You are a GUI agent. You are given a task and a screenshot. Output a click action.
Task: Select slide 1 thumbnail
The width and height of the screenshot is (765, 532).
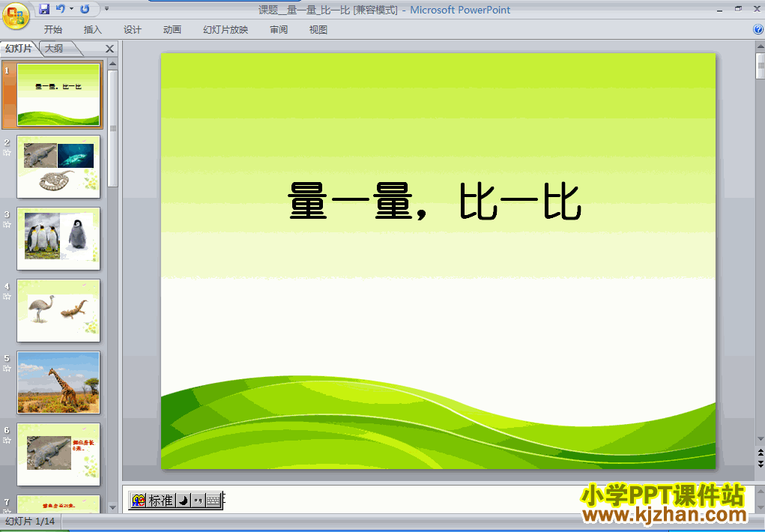click(x=58, y=94)
